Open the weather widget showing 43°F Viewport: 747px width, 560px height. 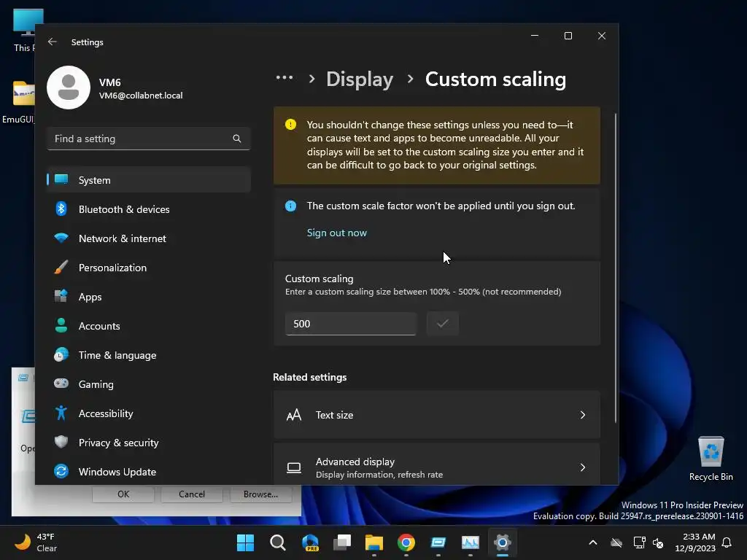click(36, 542)
